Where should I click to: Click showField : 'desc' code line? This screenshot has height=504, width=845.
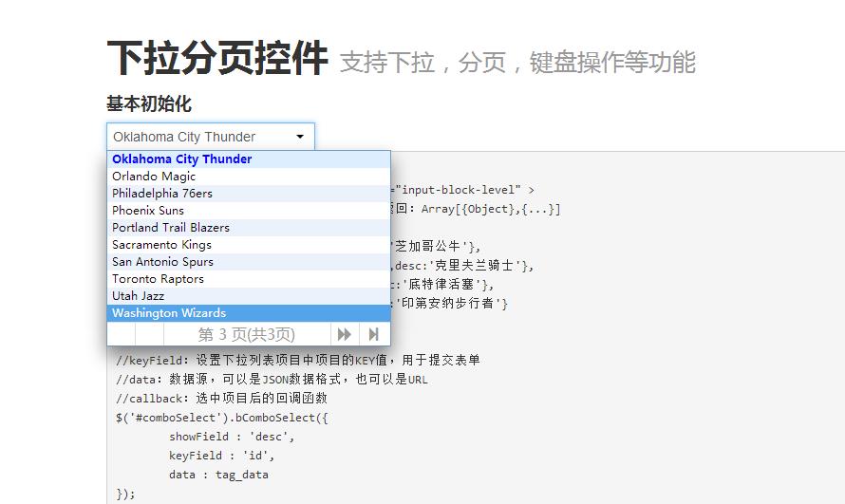point(232,437)
